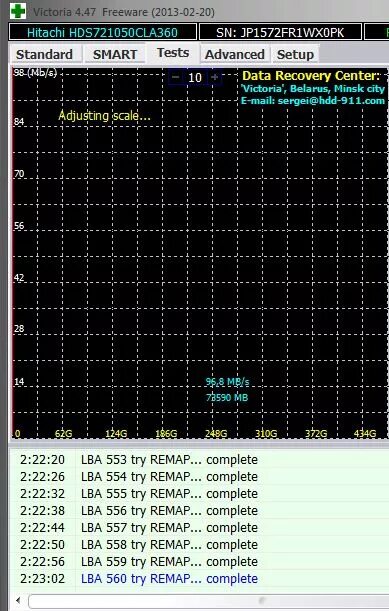This screenshot has width=389, height=611.
Task: Click the green cross Victoria app icon
Action: (x=18, y=11)
